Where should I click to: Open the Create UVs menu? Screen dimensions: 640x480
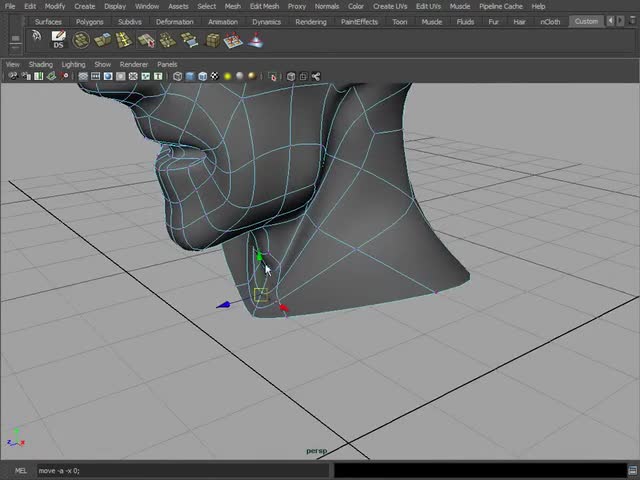[389, 6]
